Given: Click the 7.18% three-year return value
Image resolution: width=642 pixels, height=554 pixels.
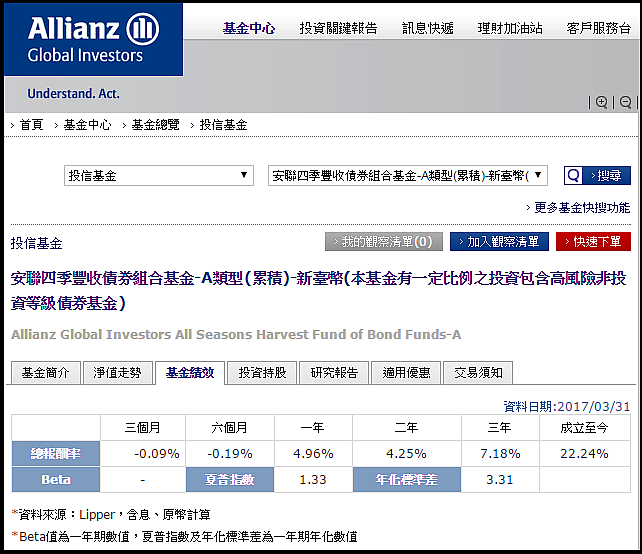Looking at the screenshot, I should pos(500,454).
